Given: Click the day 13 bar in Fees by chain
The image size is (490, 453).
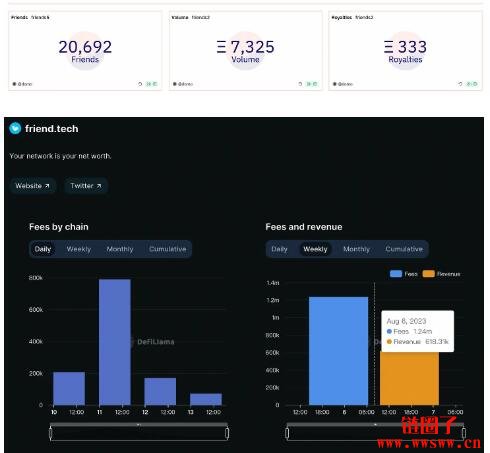Looking at the screenshot, I should pyautogui.click(x=206, y=399).
